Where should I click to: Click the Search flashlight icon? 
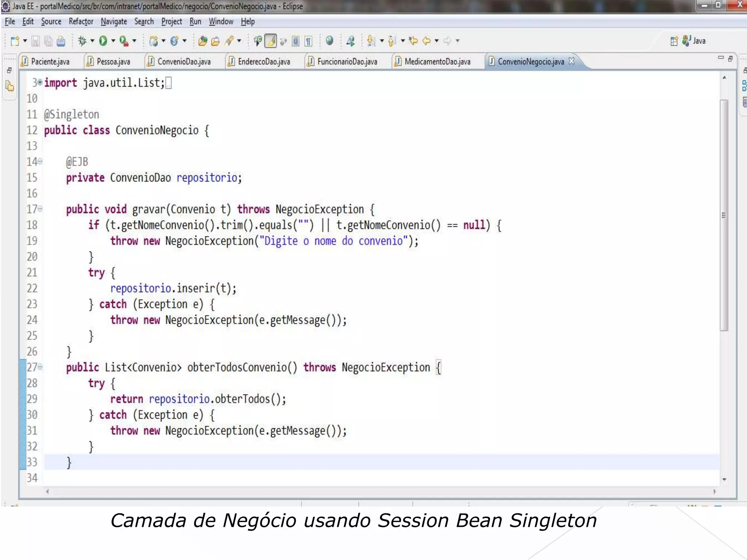(x=229, y=41)
